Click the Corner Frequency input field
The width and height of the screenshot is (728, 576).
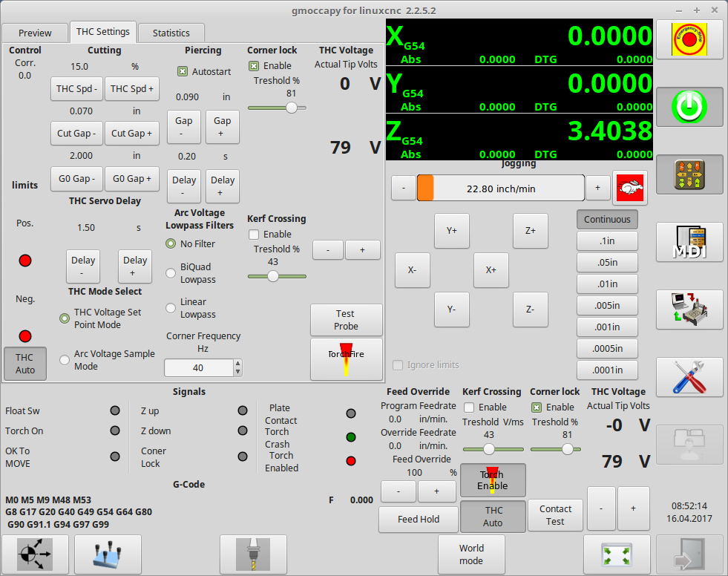(x=199, y=368)
